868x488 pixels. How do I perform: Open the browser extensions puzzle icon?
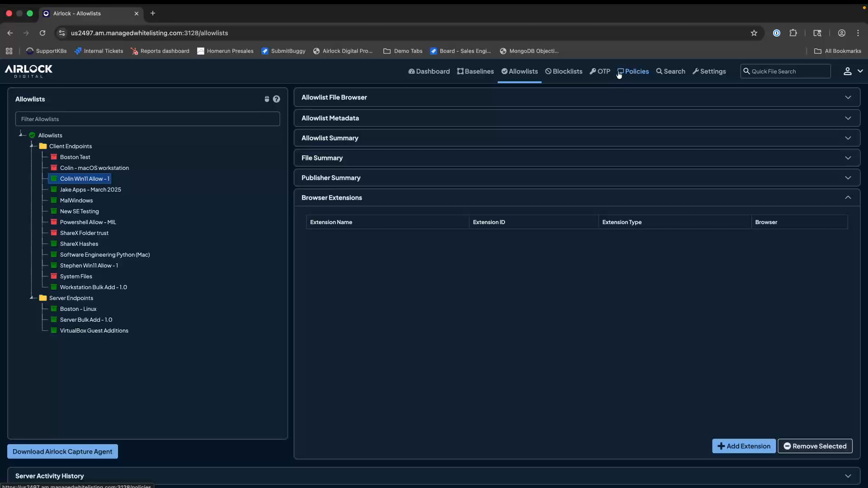[794, 33]
